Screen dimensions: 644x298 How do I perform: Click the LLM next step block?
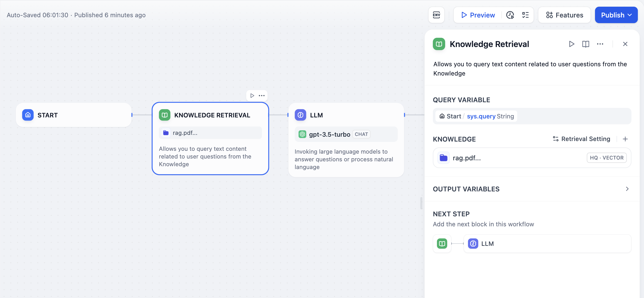pos(547,244)
